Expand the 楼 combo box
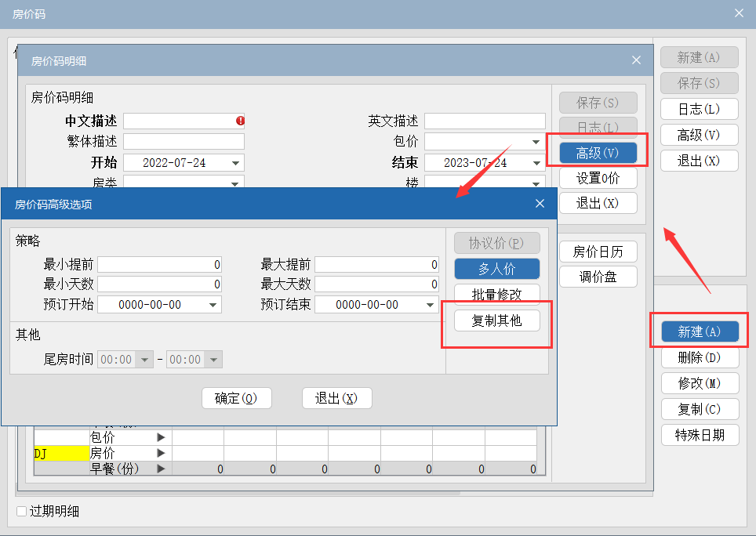This screenshot has width=756, height=536. click(x=536, y=183)
